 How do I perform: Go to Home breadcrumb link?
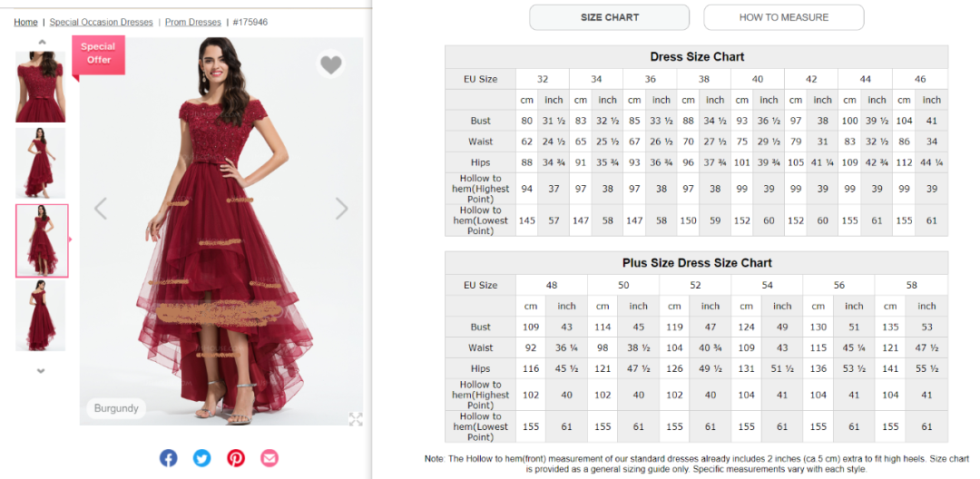25,22
